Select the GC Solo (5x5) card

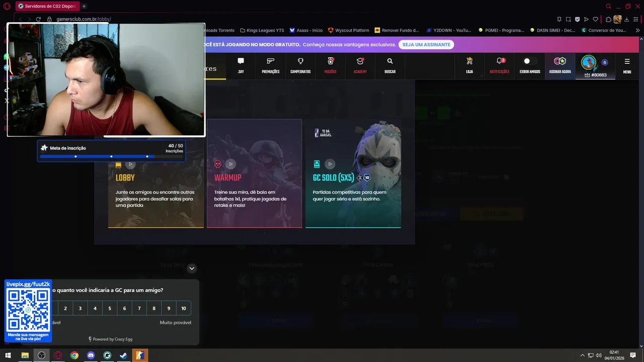click(x=353, y=173)
